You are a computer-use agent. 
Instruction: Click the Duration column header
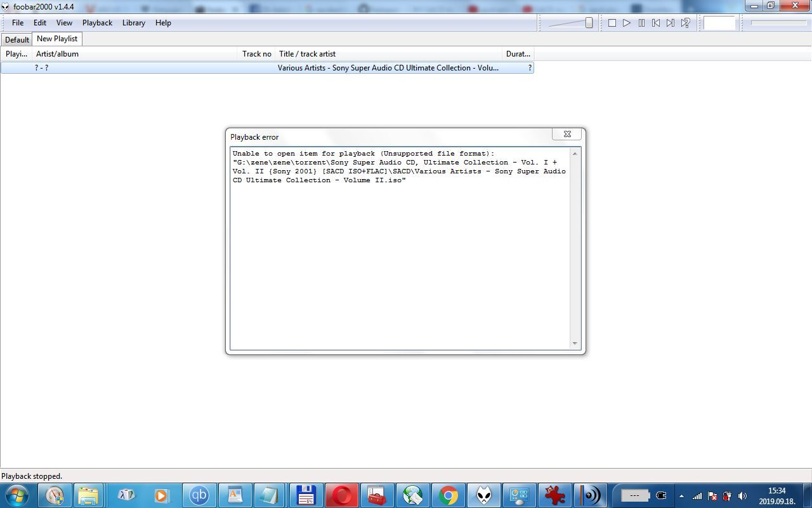(x=518, y=54)
